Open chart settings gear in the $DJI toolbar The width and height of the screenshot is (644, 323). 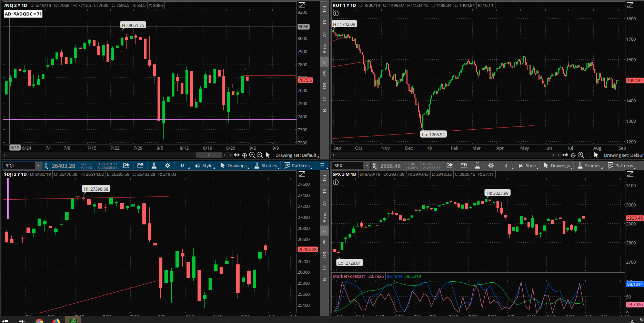(168, 165)
